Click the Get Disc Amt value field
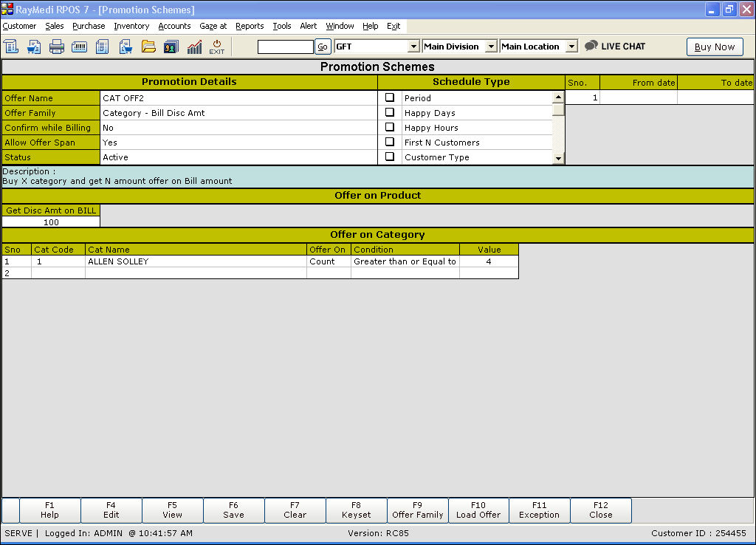Screen dimensions: 756x545 click(51, 222)
